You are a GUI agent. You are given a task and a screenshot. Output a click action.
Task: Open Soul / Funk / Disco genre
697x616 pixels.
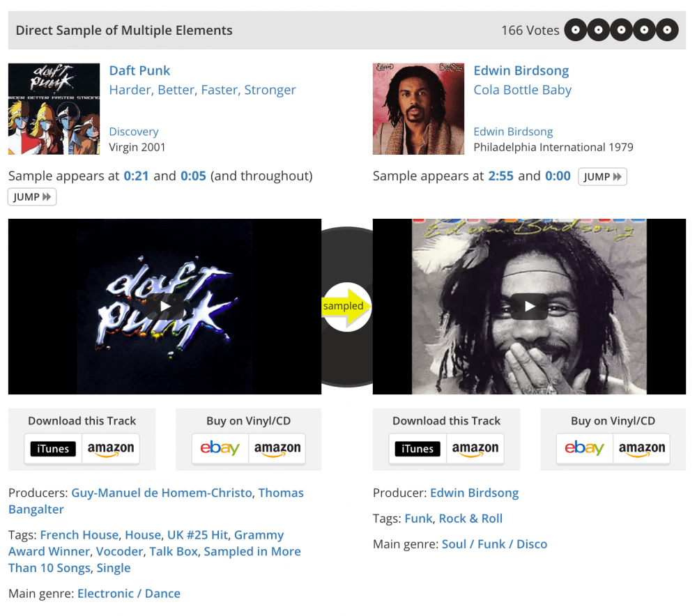[x=494, y=544]
